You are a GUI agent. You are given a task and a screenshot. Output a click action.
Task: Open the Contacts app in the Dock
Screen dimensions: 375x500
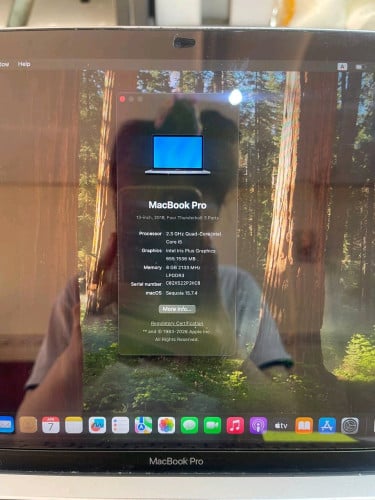pos(28,425)
